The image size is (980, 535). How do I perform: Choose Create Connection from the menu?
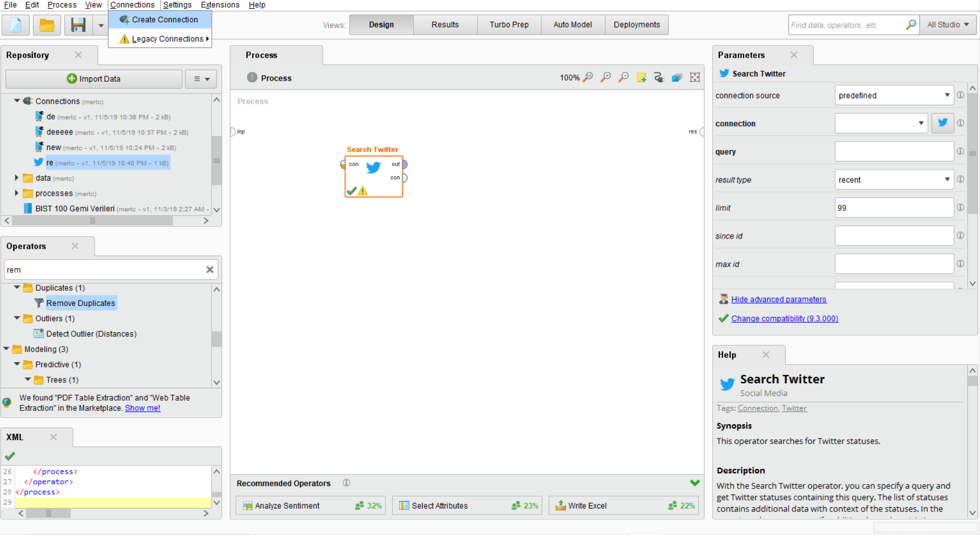(x=159, y=19)
